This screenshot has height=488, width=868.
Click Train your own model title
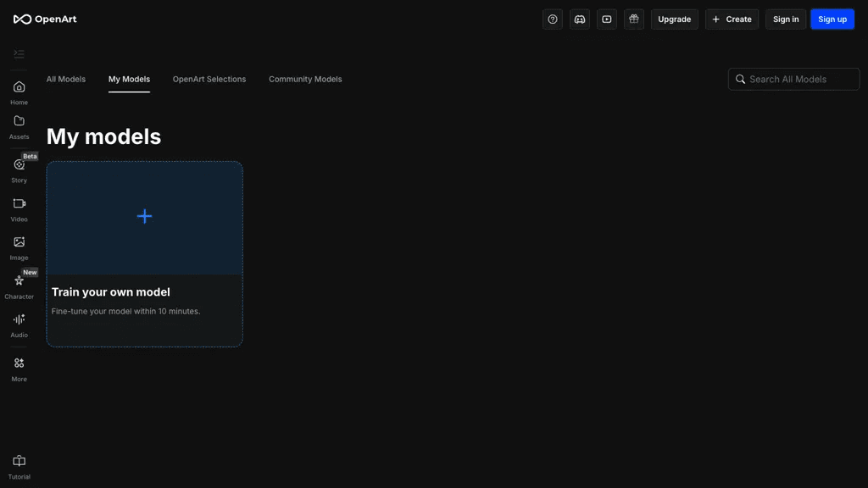[111, 292]
